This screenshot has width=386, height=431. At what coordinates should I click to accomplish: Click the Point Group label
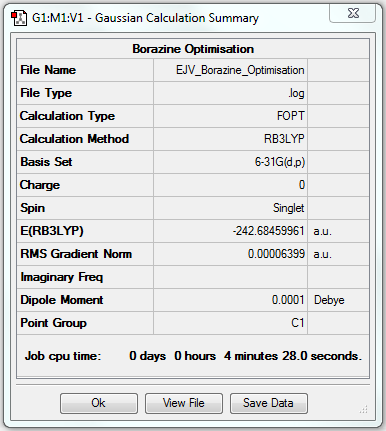pyautogui.click(x=53, y=323)
